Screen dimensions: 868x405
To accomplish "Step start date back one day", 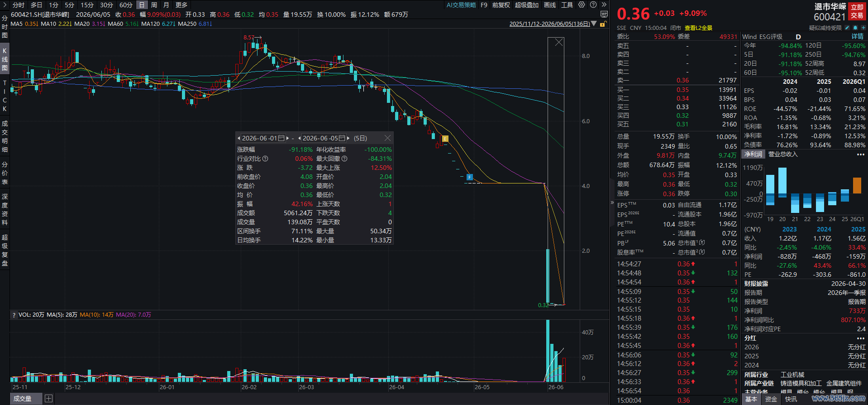I will 239,138.
